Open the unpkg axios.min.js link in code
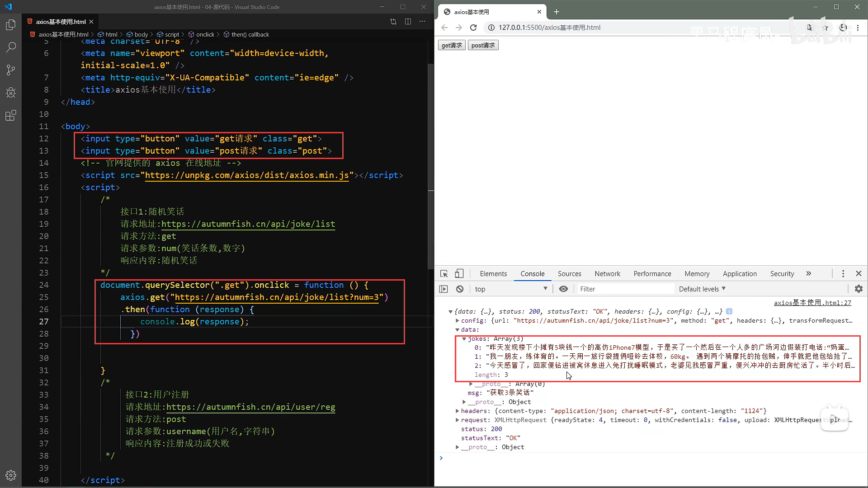 point(247,175)
